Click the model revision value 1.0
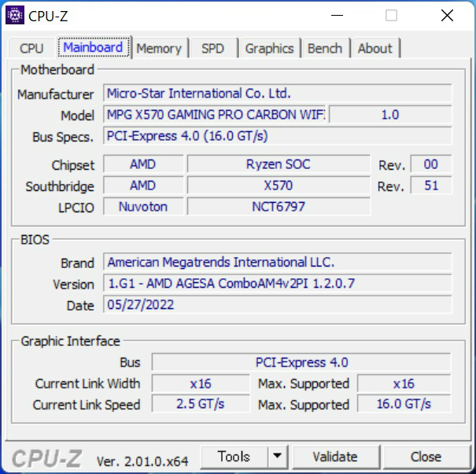476x474 pixels. [390, 115]
